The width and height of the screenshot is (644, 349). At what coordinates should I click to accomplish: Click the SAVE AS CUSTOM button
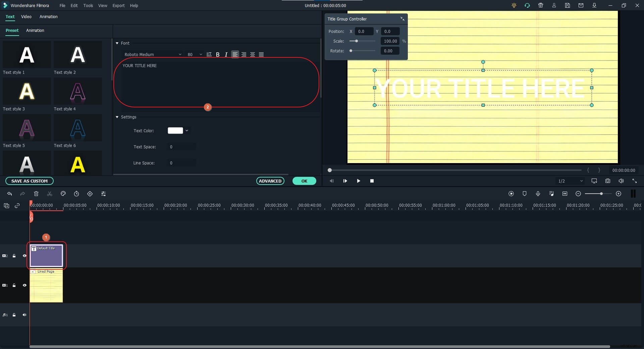coord(30,181)
